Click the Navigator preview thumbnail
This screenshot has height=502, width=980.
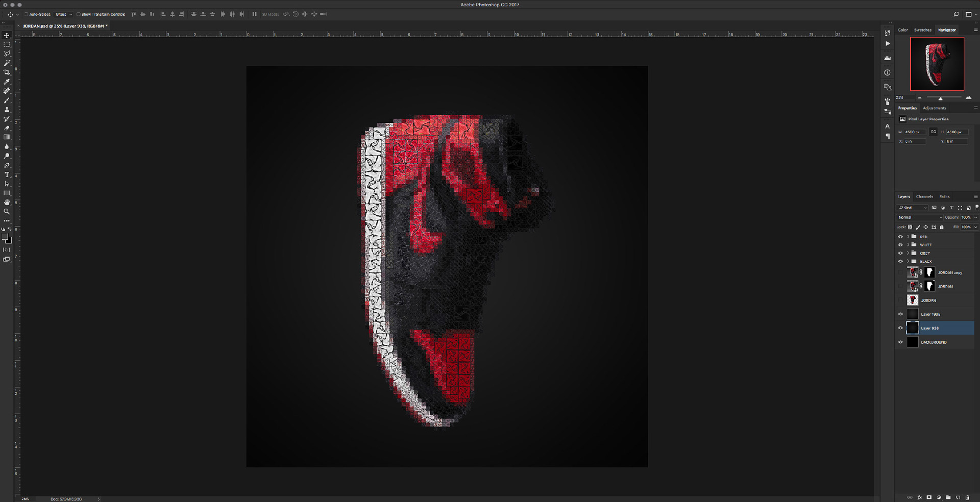click(x=937, y=64)
